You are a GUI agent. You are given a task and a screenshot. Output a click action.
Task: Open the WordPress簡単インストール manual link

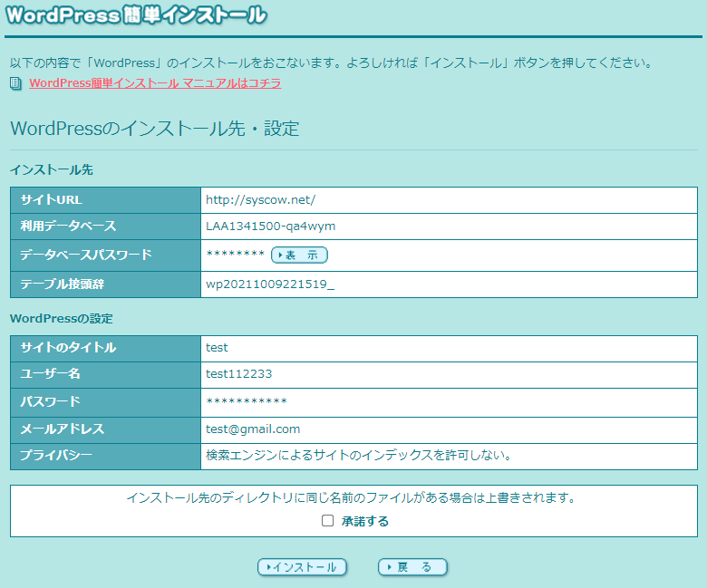pyautogui.click(x=155, y=83)
